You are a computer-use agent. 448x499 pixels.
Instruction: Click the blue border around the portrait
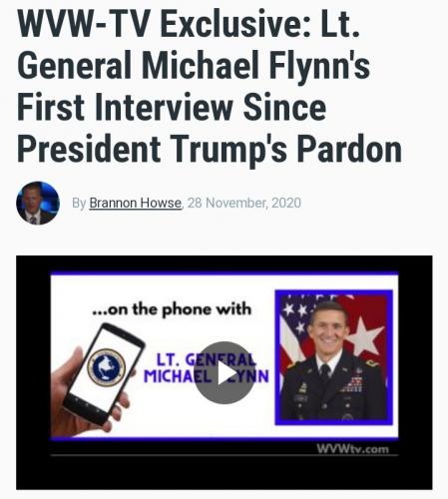click(333, 357)
